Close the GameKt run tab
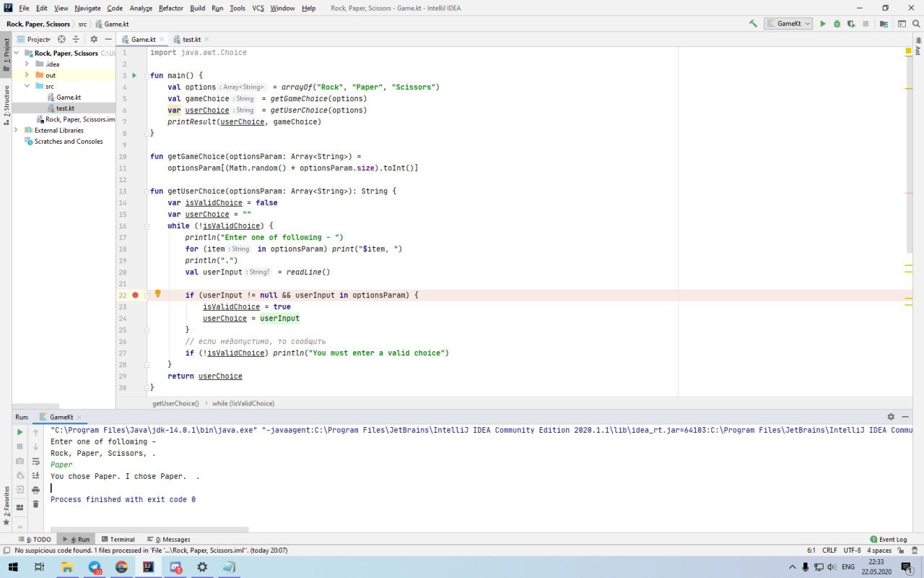Viewport: 924px width, 578px height. click(79, 418)
